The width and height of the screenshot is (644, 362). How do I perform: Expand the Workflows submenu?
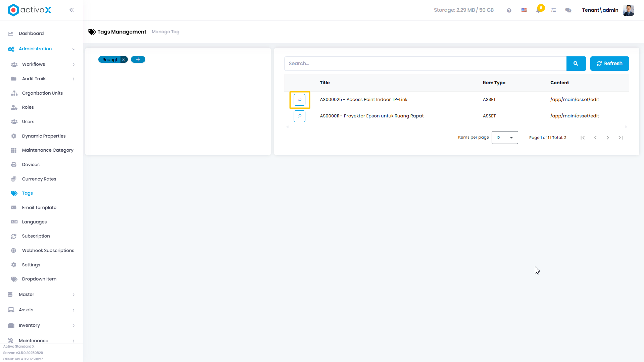[42, 64]
